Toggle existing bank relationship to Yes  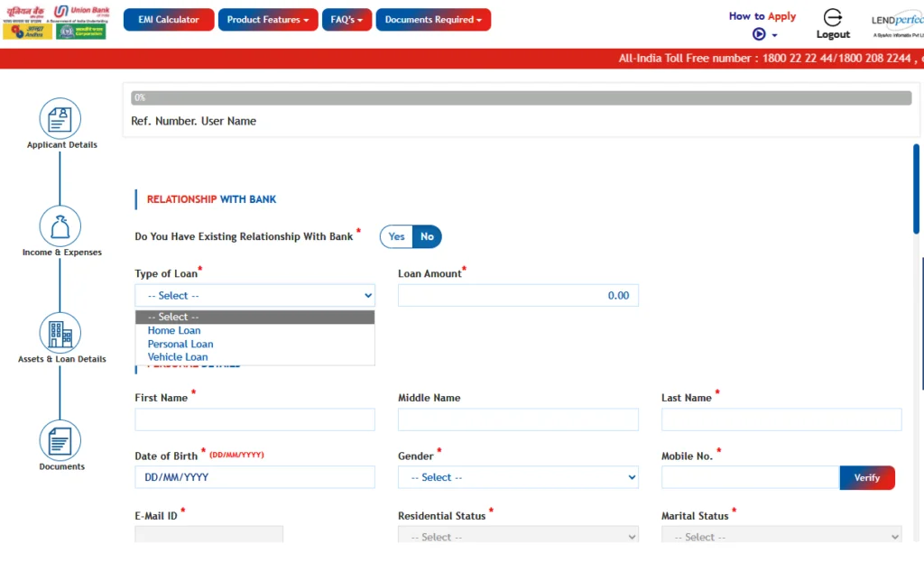(396, 236)
